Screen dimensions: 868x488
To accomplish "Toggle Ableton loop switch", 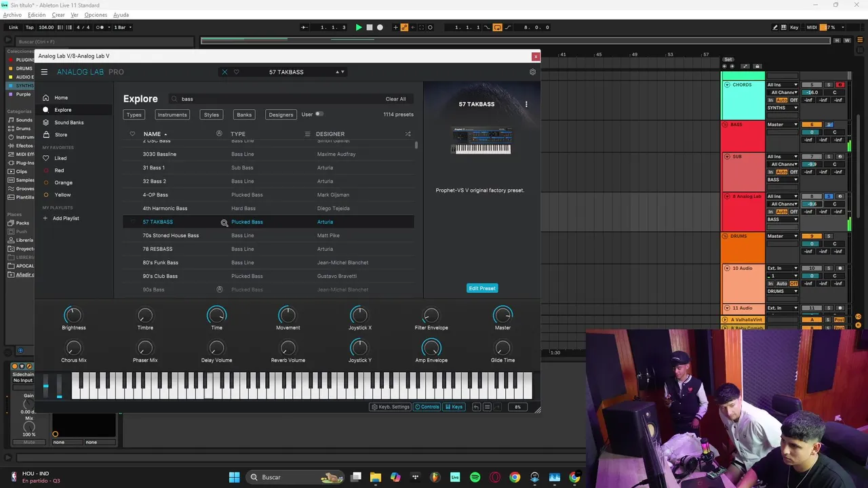I will (497, 27).
